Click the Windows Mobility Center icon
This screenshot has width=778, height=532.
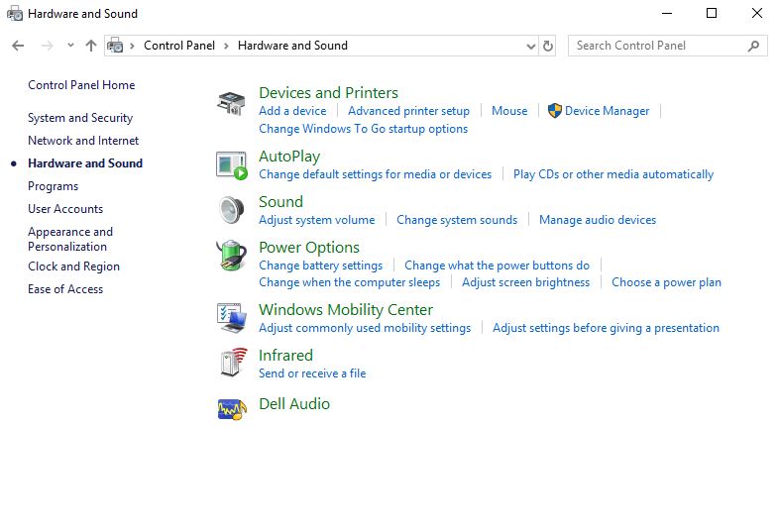[231, 318]
